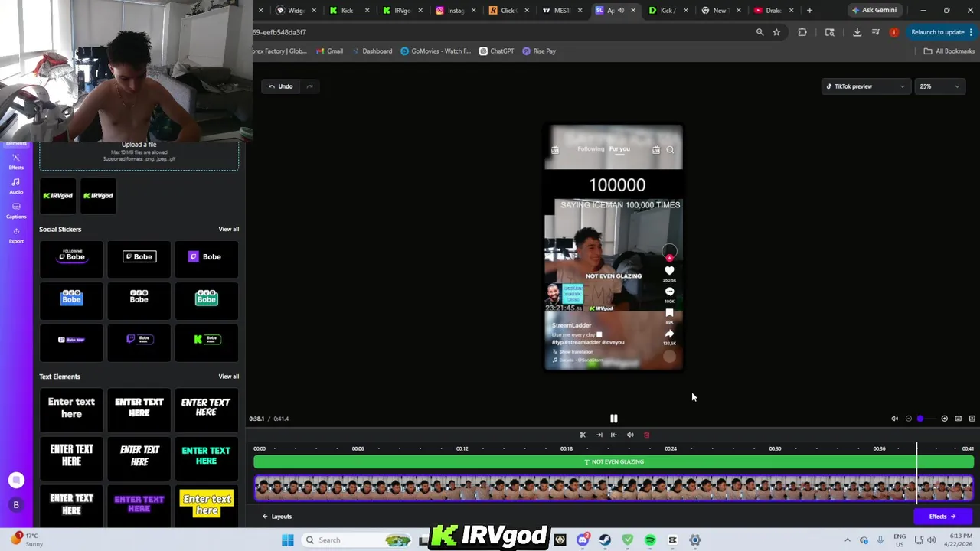Viewport: 980px width, 551px height.
Task: Zoom in timeline with plus icon
Action: 944,419
